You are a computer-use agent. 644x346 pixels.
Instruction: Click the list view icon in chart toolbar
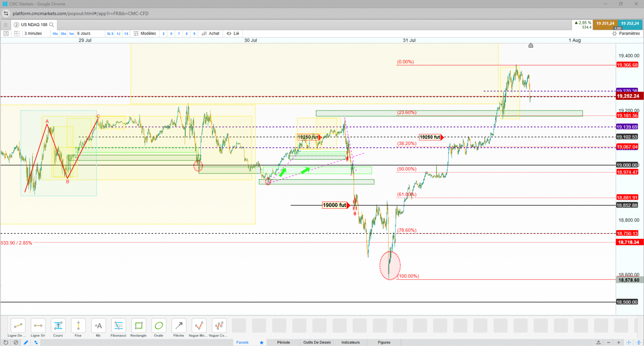(x=6, y=34)
